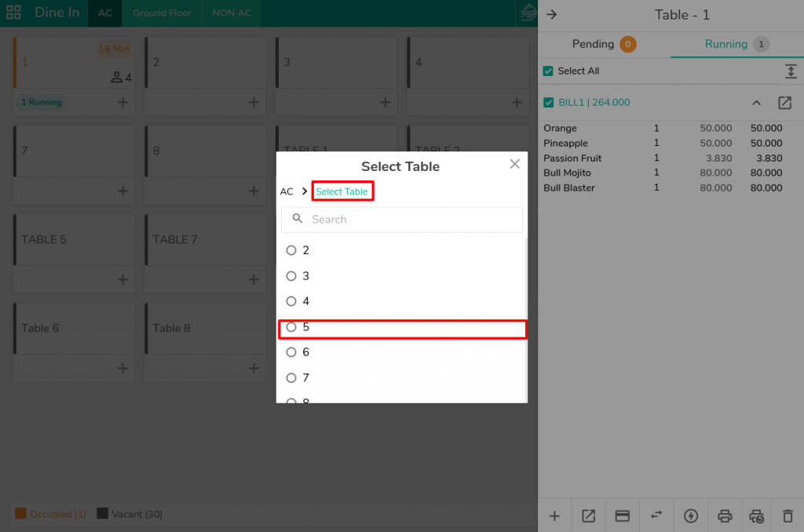Select table 2 radio button
This screenshot has width=804, height=532.
(x=291, y=250)
